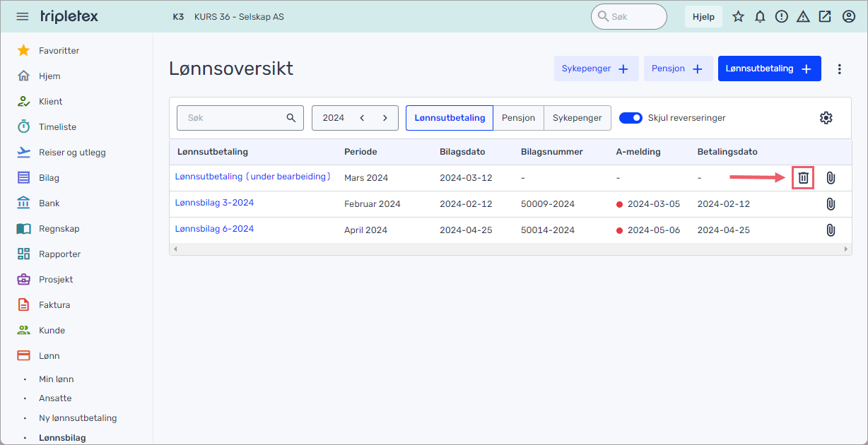Click the 2024-03-05 A-melding status

tap(648, 204)
